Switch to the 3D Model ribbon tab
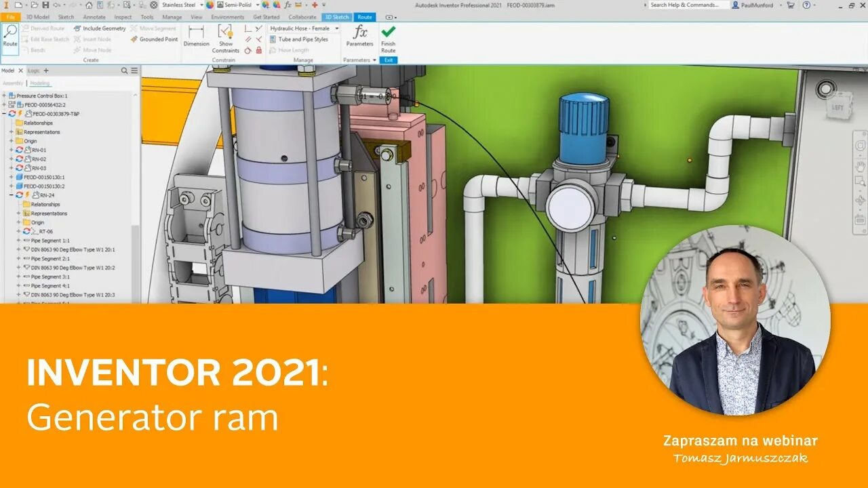The height and width of the screenshot is (488, 868). [x=37, y=17]
